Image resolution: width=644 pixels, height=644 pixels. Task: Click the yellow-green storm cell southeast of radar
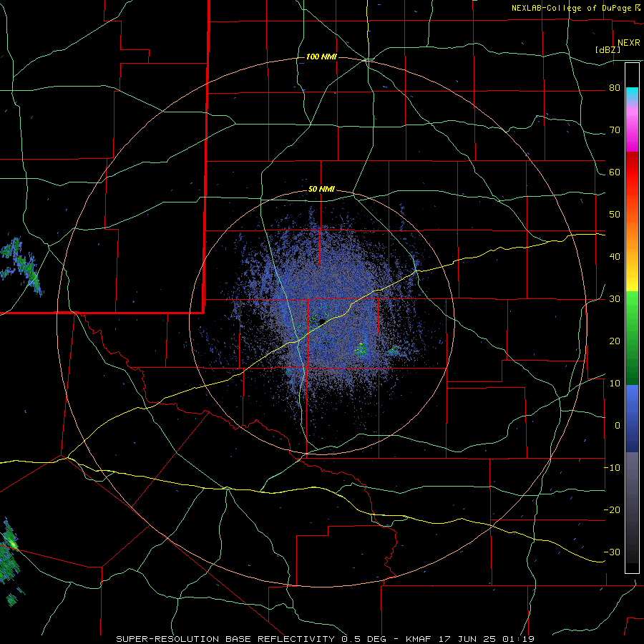tap(361, 349)
